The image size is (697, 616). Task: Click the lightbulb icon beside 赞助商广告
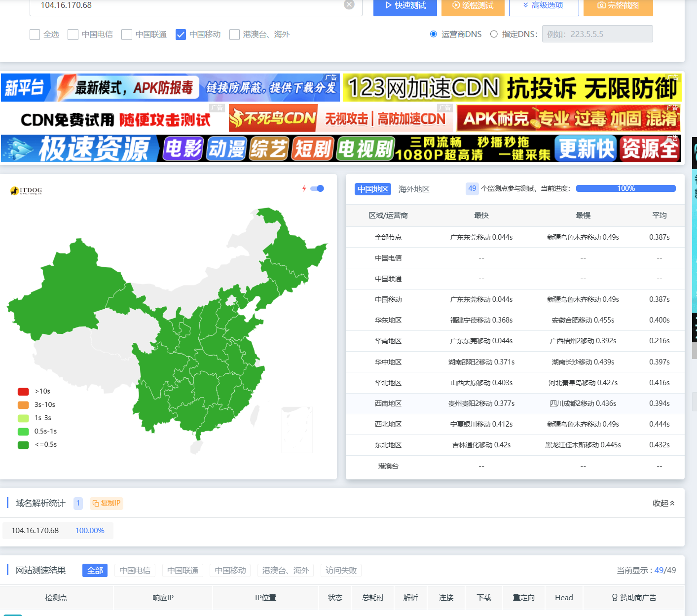point(615,598)
